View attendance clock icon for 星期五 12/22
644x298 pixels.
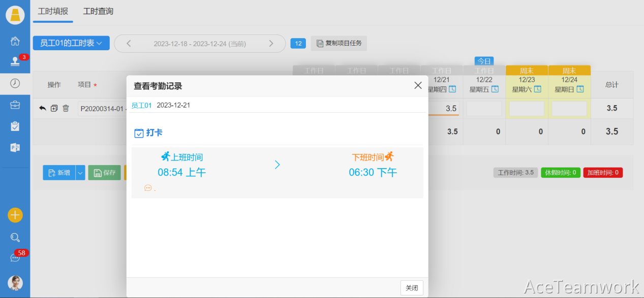click(495, 89)
